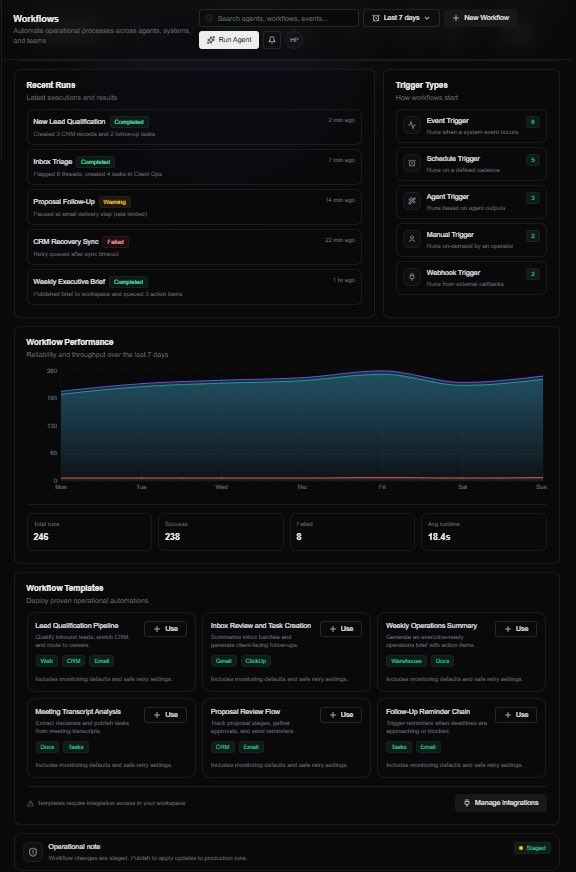Click the Event Trigger count badge 6
The width and height of the screenshot is (576, 872).
click(x=533, y=122)
